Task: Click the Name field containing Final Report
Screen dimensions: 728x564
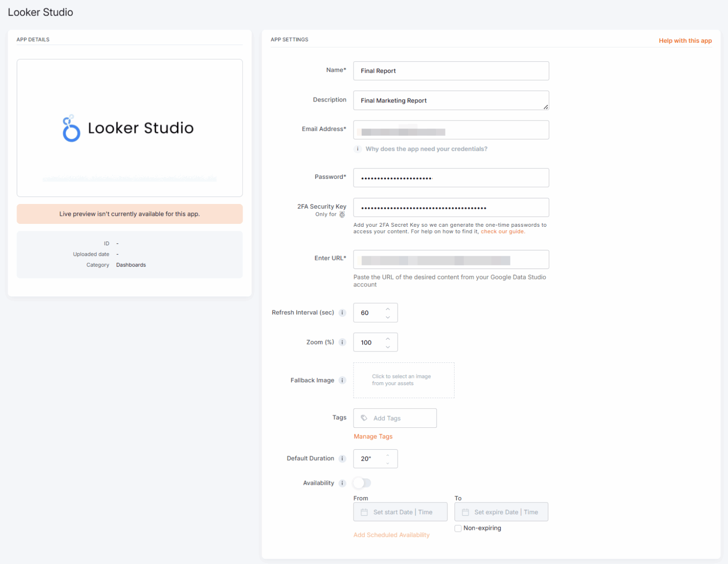Action: (451, 71)
